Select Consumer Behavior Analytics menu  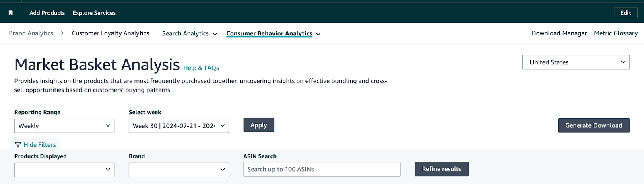click(x=269, y=33)
